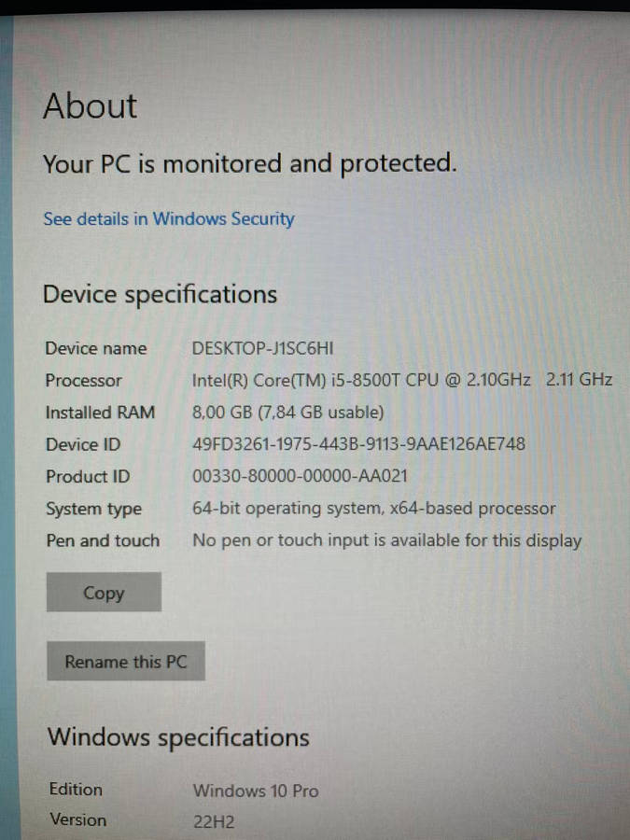The width and height of the screenshot is (630, 840).
Task: Click the monitored and protected status message
Action: click(249, 163)
